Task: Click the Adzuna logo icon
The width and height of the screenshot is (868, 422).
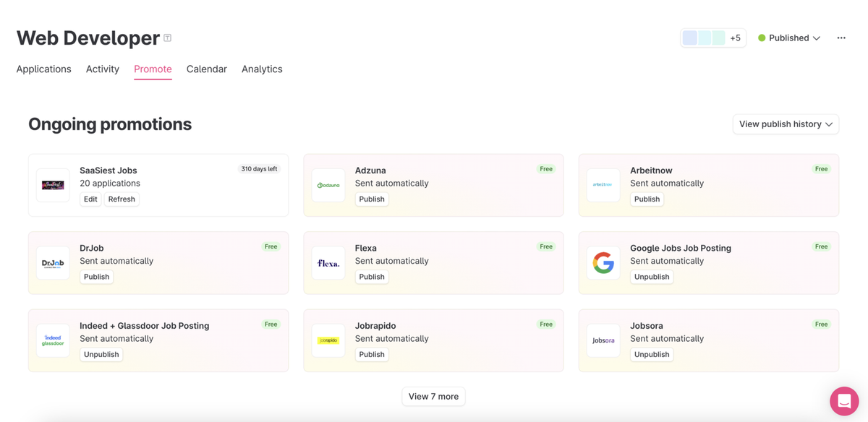Action: pyautogui.click(x=328, y=185)
